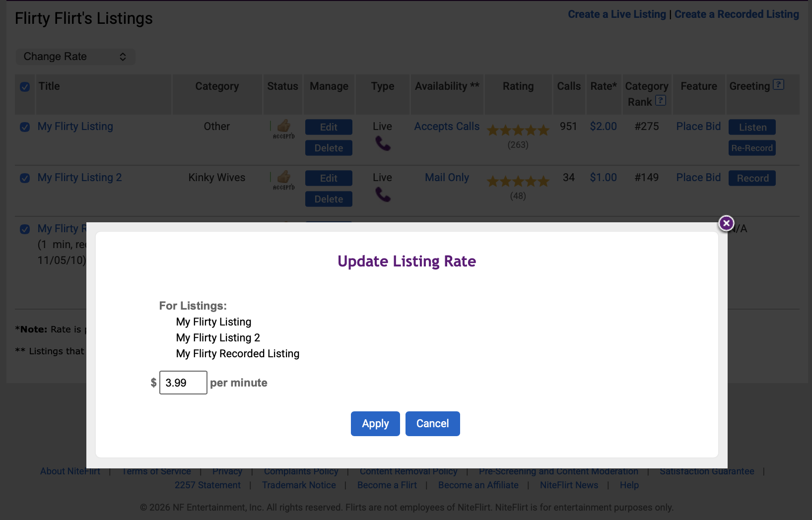Screen dimensions: 812x520
Task: Click the (263) ratings count
Action: pos(518,145)
